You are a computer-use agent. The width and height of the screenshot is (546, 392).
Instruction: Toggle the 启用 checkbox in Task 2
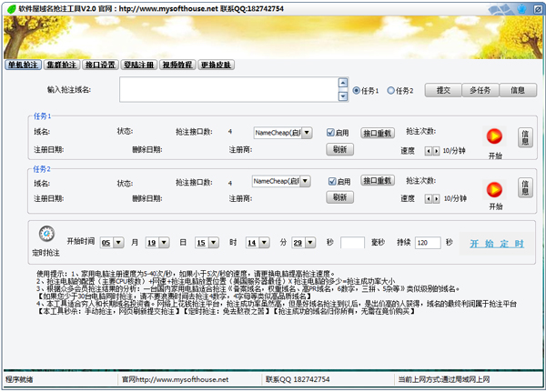click(x=332, y=181)
